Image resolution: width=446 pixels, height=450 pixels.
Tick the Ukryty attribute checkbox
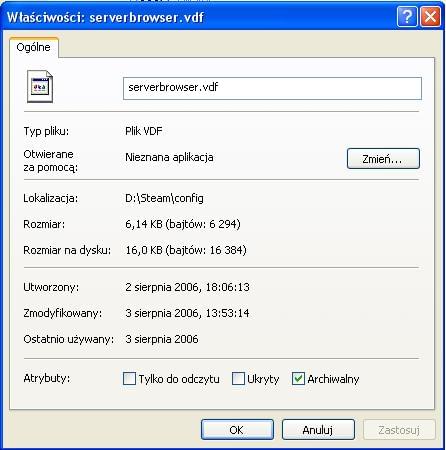238,379
